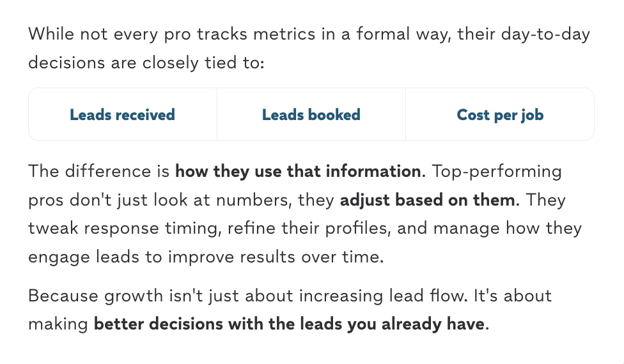This screenshot has height=364, width=624.
Task: Open the "Cost per job" metric cell
Action: coord(500,114)
